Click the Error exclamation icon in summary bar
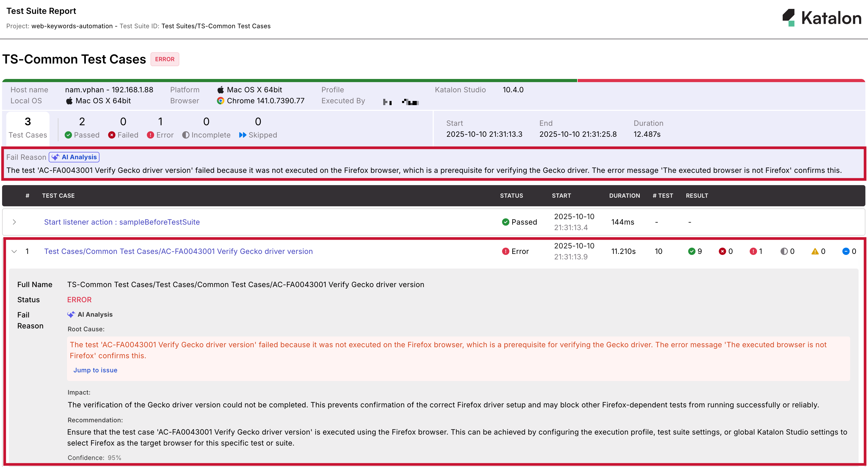Screen dimensions: 868x467 (x=151, y=135)
